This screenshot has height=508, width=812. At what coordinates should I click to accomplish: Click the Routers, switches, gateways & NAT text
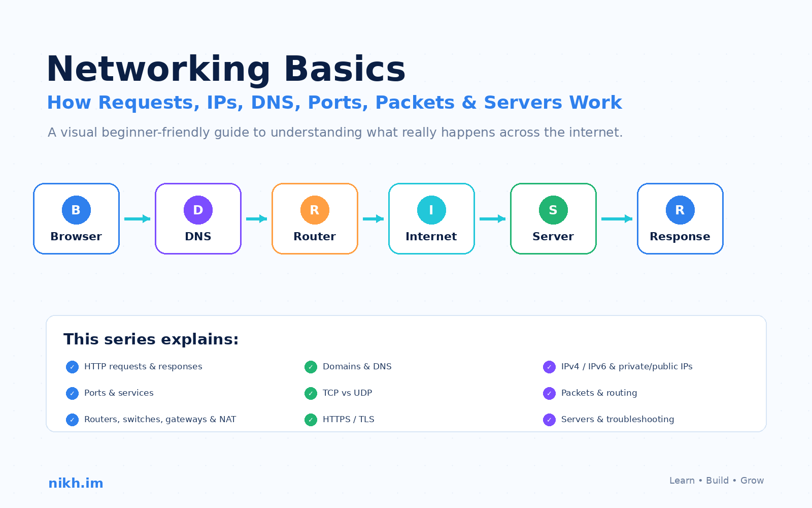(x=160, y=420)
